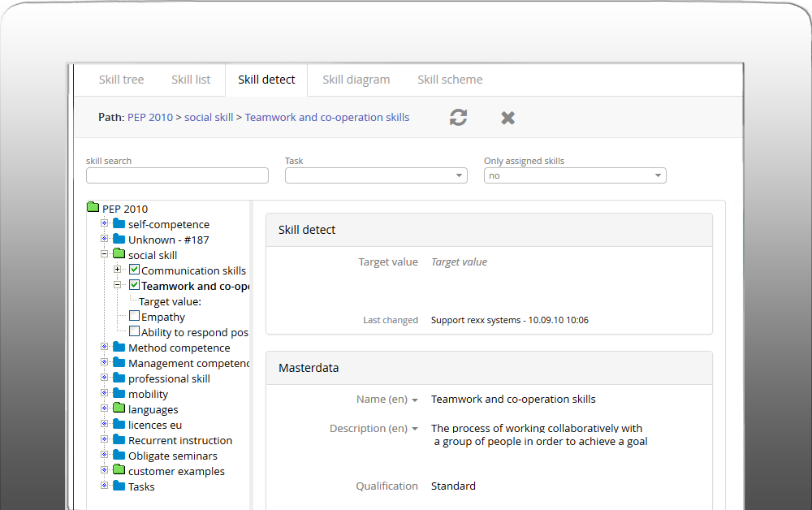Click the licences eu folder icon

tap(119, 424)
